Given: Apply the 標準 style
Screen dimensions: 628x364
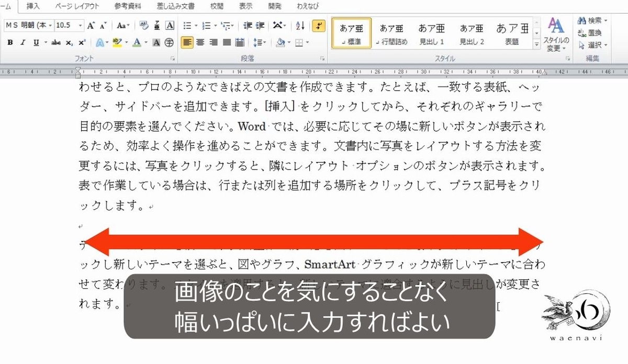Looking at the screenshot, I should (352, 33).
